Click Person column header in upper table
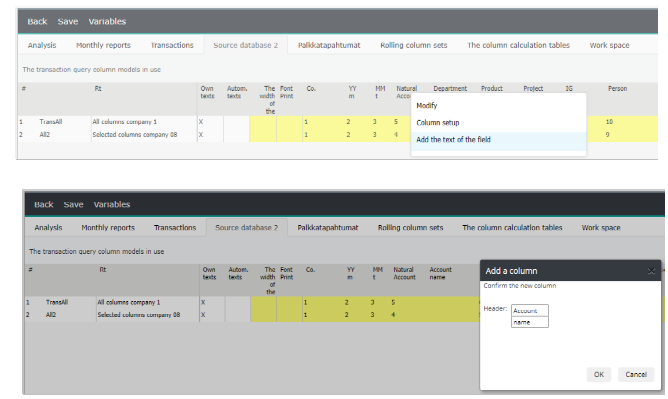 click(617, 89)
